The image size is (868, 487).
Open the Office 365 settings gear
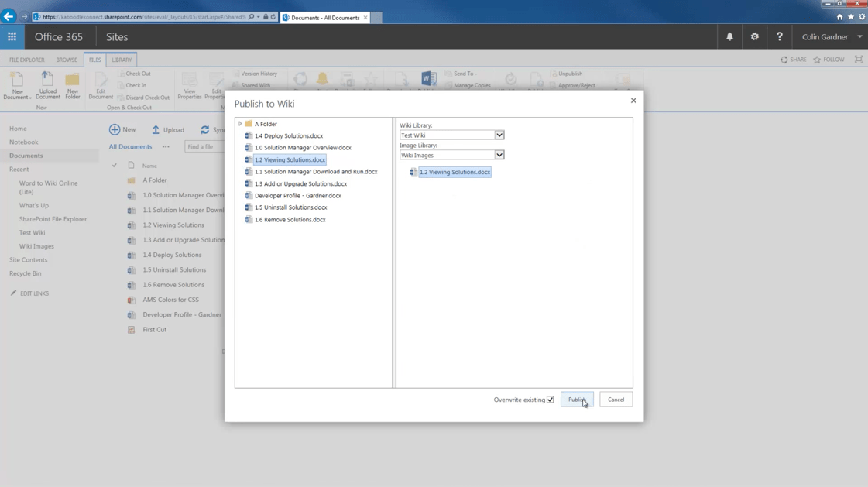pos(754,36)
